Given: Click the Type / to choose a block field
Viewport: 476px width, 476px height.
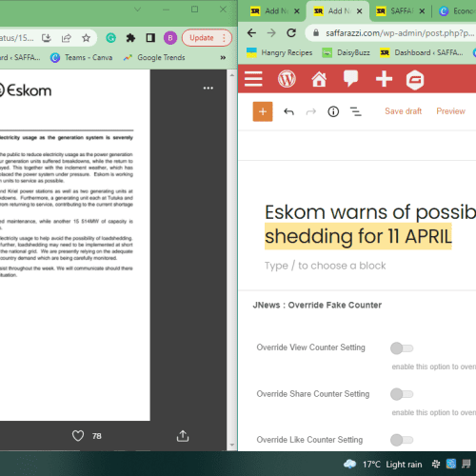Looking at the screenshot, I should click(326, 266).
